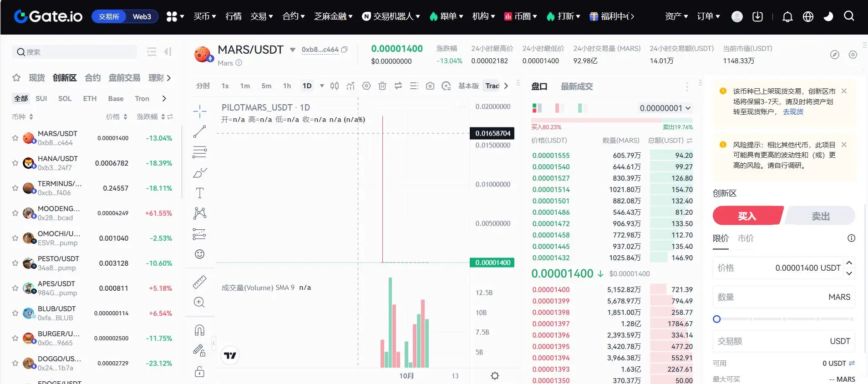The width and height of the screenshot is (868, 384).
Task: Select the brush drawing tool
Action: click(x=199, y=172)
